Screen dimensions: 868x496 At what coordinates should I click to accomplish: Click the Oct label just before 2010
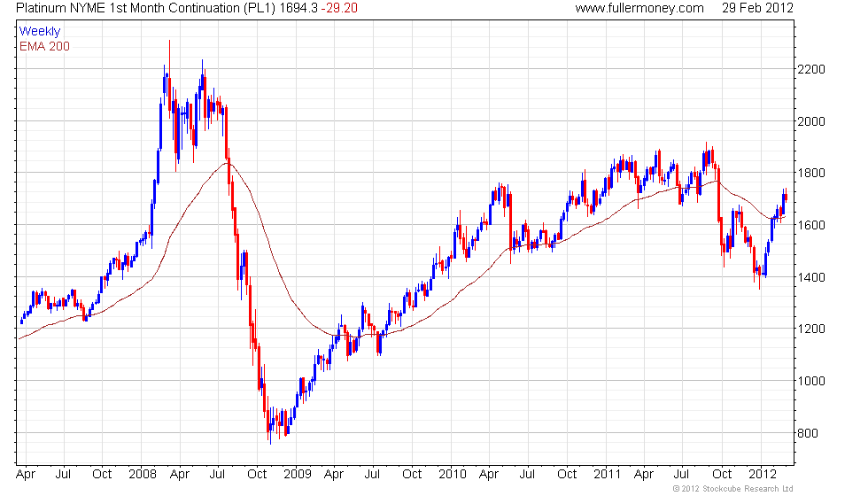[412, 475]
